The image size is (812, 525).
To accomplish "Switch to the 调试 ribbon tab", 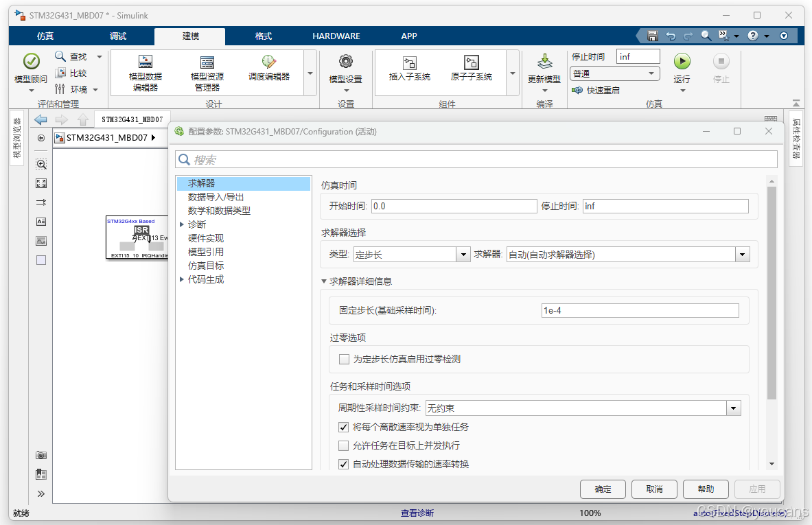I will 118,36.
